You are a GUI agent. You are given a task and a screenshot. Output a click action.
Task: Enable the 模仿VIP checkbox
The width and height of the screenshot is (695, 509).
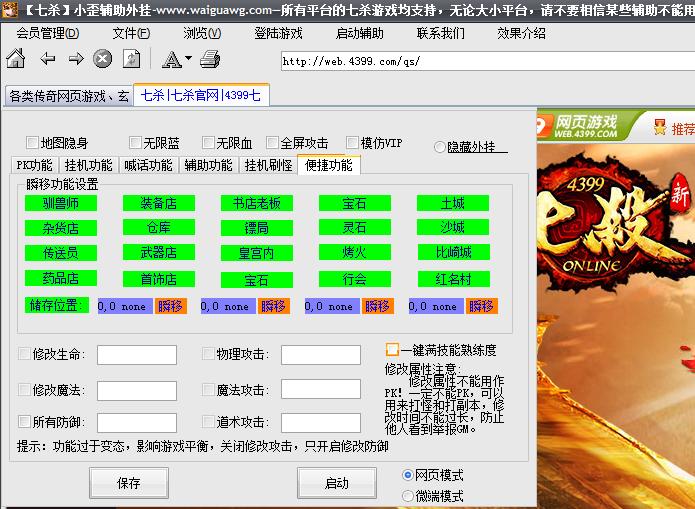tap(352, 143)
